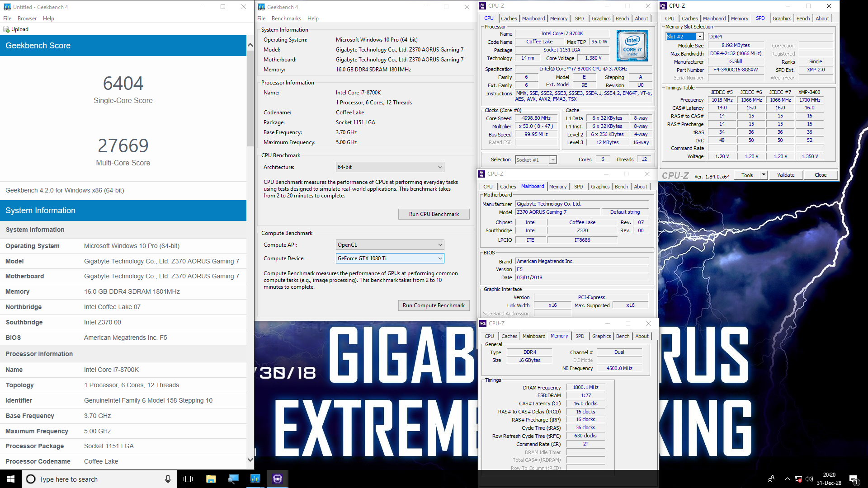This screenshot has width=868, height=488.
Task: Click scroll down arrow in Geekbench results
Action: (250, 460)
